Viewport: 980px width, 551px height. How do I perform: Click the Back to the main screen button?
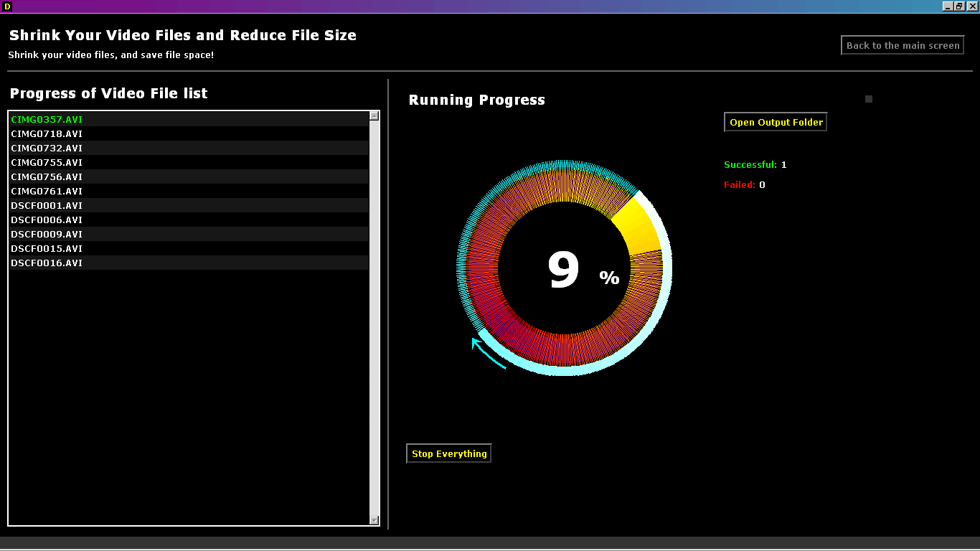tap(903, 45)
